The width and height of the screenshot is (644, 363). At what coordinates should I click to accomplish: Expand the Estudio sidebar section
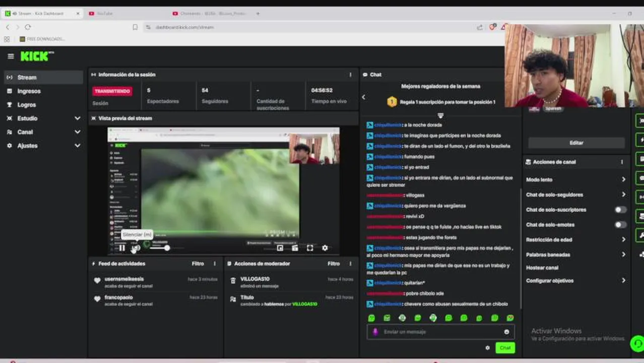click(43, 118)
